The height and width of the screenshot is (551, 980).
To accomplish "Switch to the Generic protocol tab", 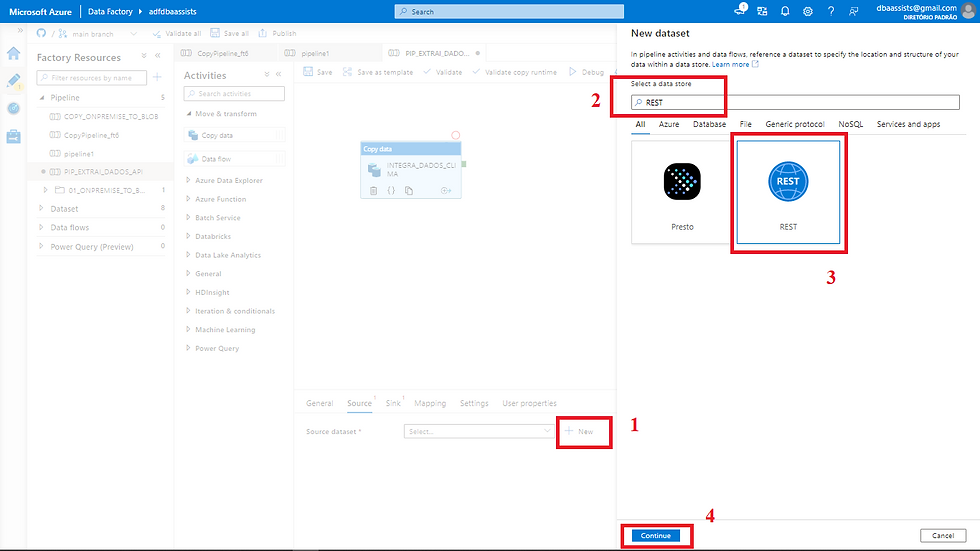I will pyautogui.click(x=795, y=124).
